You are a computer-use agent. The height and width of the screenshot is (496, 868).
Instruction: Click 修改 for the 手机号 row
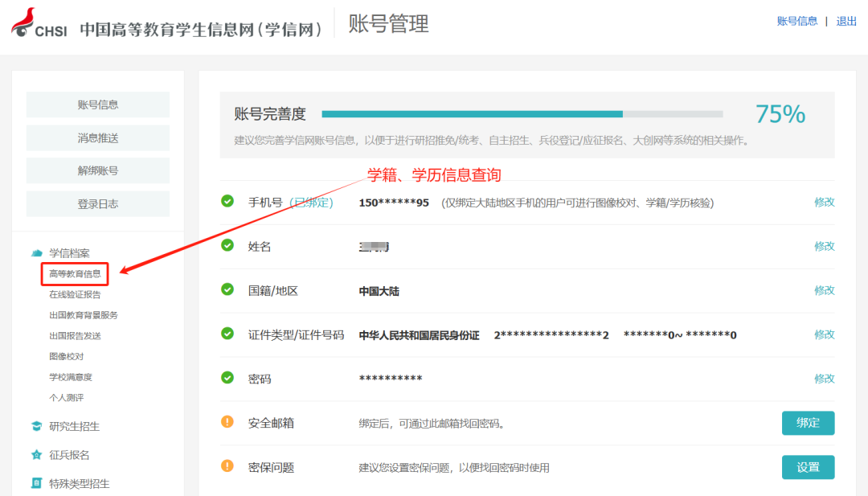click(x=825, y=202)
